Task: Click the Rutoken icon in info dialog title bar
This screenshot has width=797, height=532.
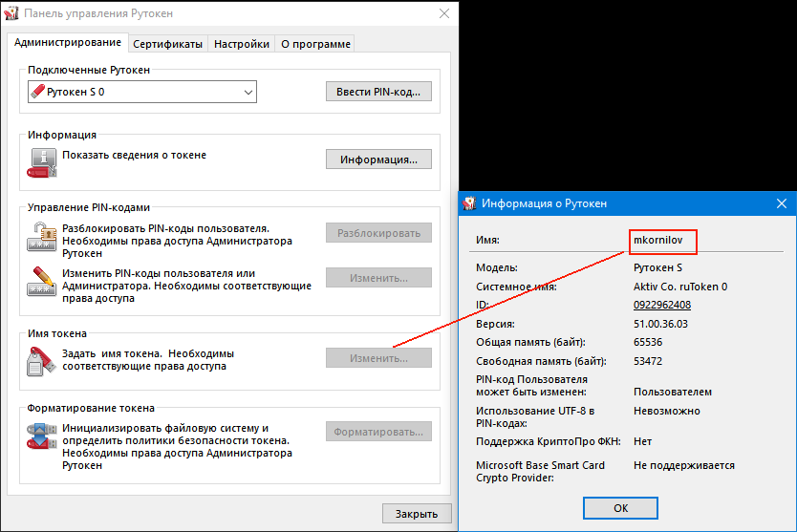Action: click(469, 203)
